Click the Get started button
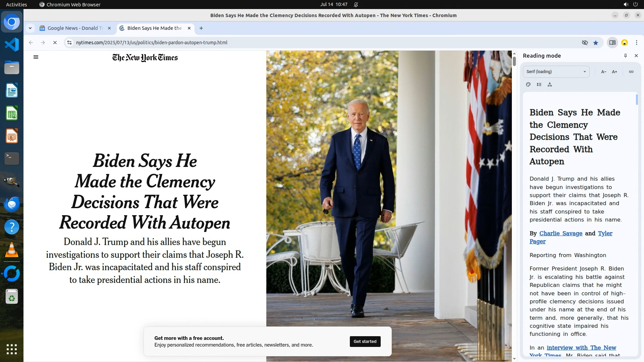 [x=365, y=342]
